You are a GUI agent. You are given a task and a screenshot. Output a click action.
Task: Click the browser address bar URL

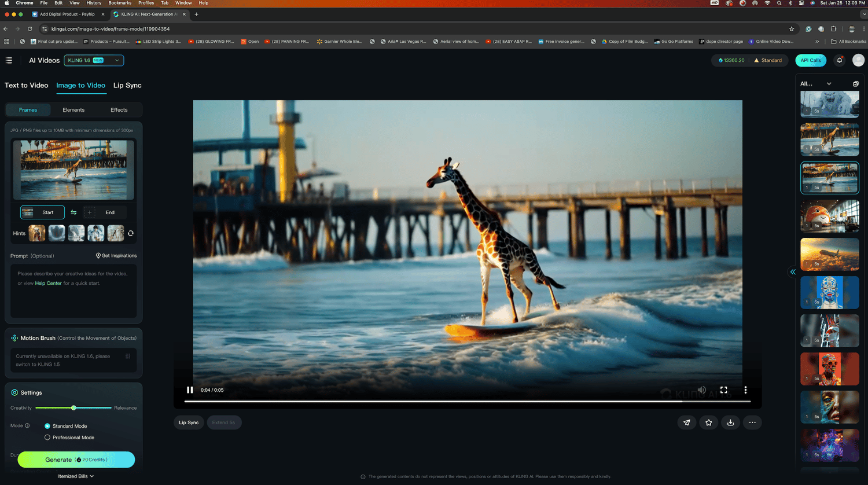tap(111, 29)
